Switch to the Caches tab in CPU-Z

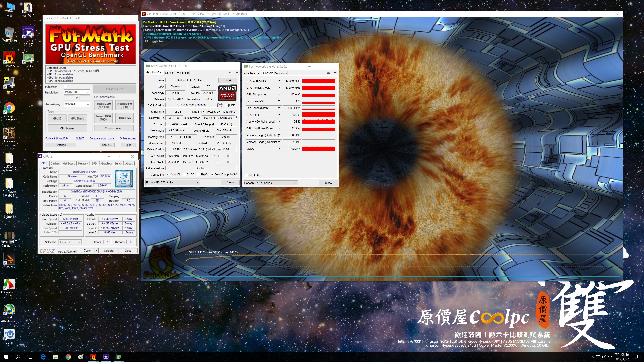point(55,163)
